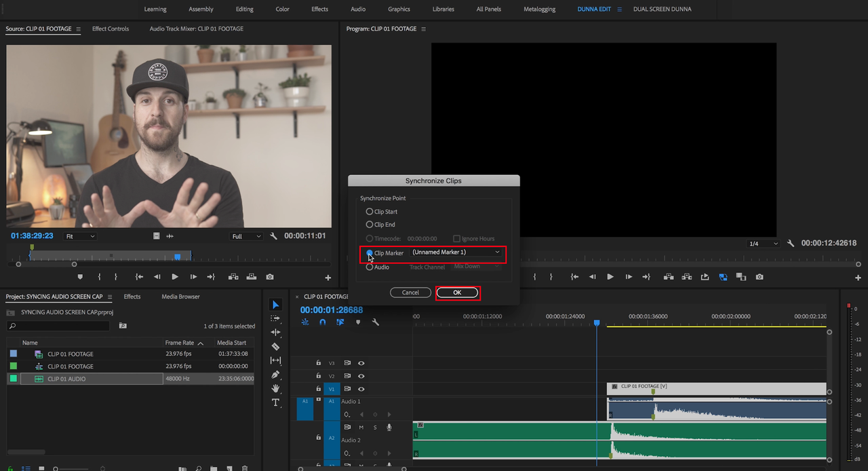Open Program monitor settings wrench
This screenshot has height=471, width=868.
(791, 243)
